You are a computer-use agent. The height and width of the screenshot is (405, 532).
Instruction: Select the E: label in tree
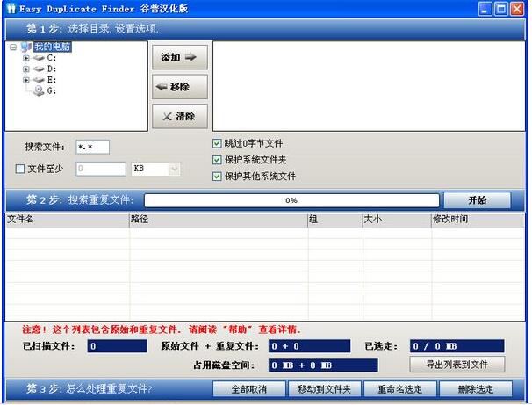tap(52, 80)
